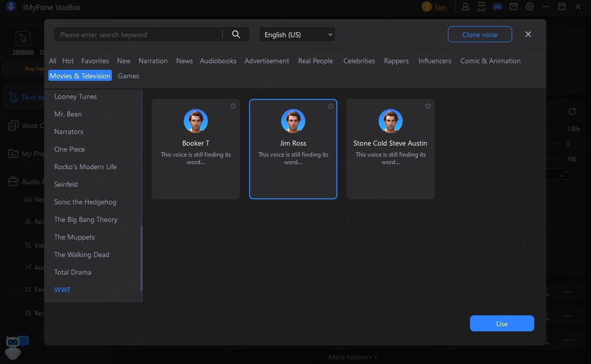Click Stone Cold Steve Austin avatar
The image size is (591, 364).
click(391, 121)
